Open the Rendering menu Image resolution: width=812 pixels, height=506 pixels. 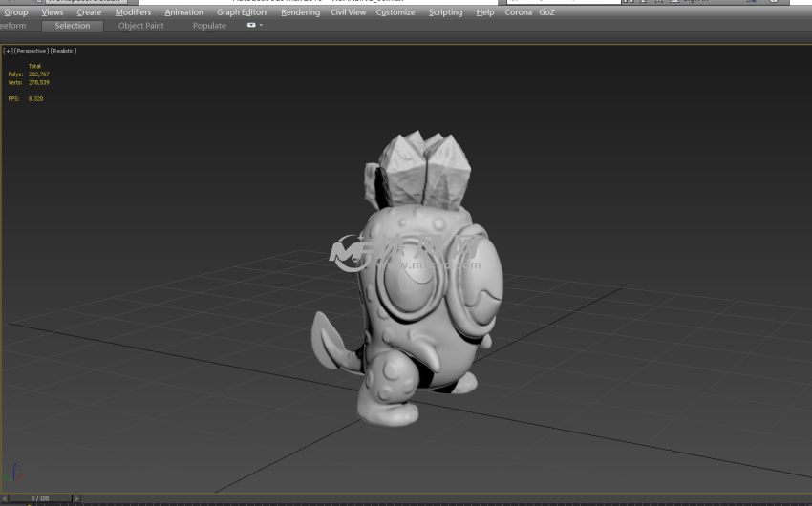tap(300, 12)
